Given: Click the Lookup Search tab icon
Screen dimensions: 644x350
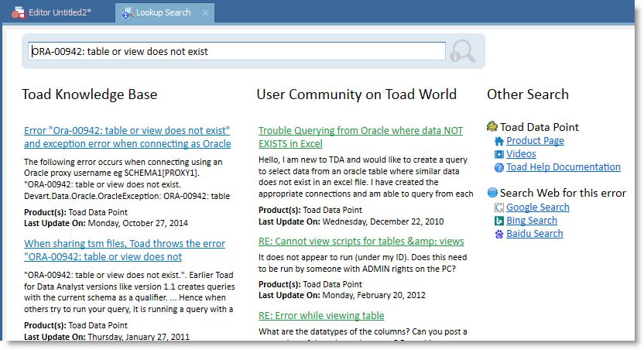Looking at the screenshot, I should click(x=128, y=12).
